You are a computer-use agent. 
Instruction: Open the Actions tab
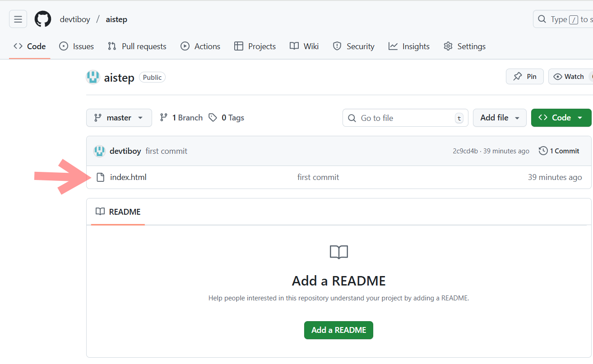(x=200, y=46)
